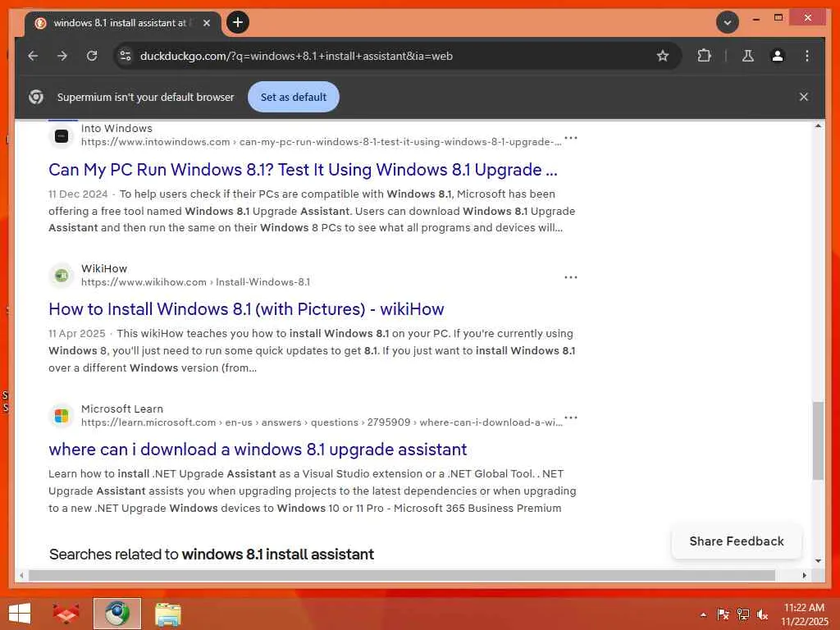The height and width of the screenshot is (630, 840).
Task: Click the Into Windows site favicon
Action: click(62, 136)
